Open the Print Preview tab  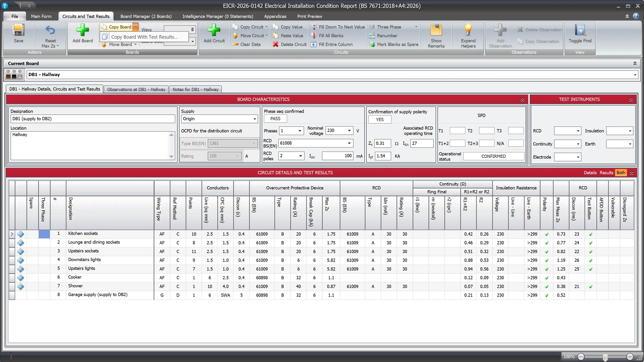click(x=310, y=16)
